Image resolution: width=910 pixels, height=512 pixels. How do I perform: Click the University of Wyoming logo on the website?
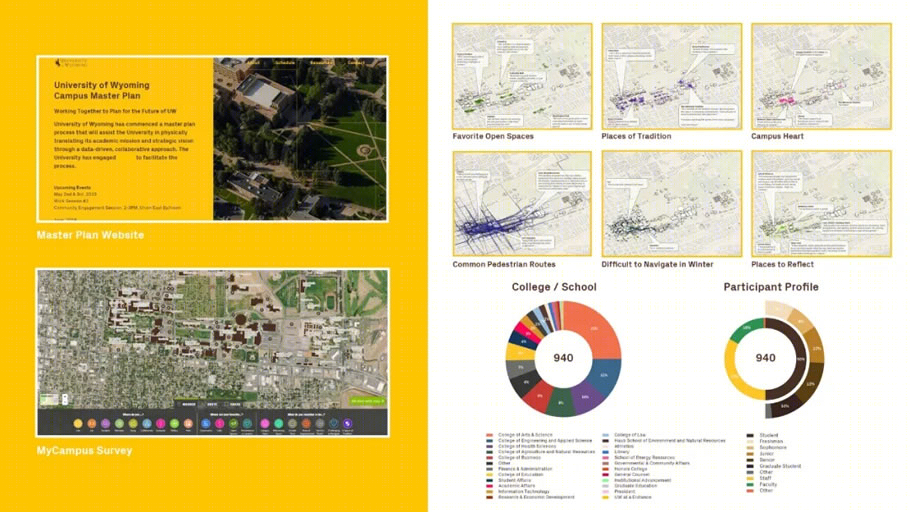click(71, 62)
